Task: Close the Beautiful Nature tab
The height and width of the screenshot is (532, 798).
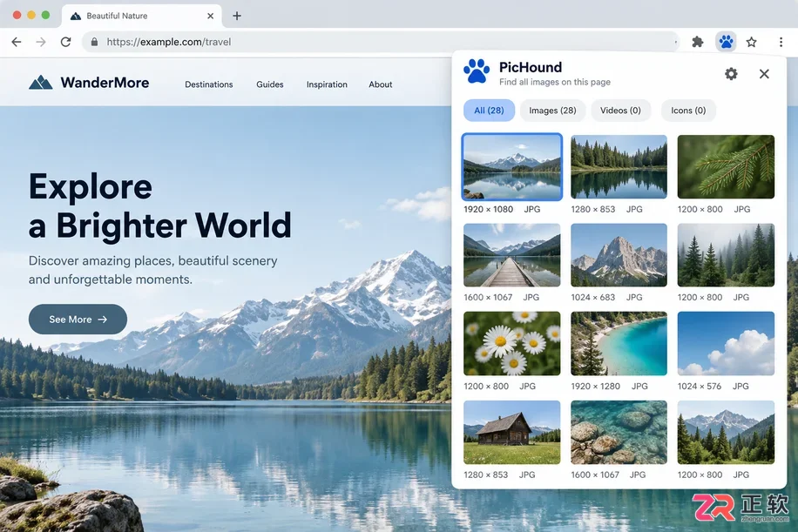Action: click(x=210, y=16)
